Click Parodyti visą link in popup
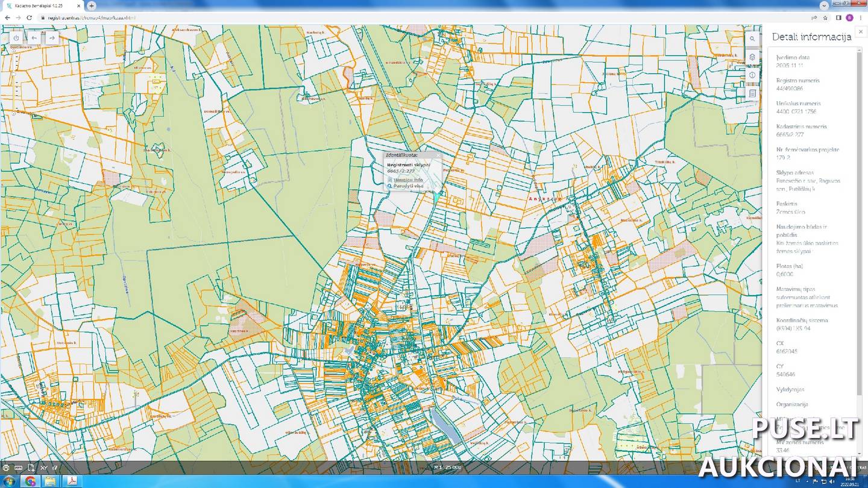 tap(408, 186)
